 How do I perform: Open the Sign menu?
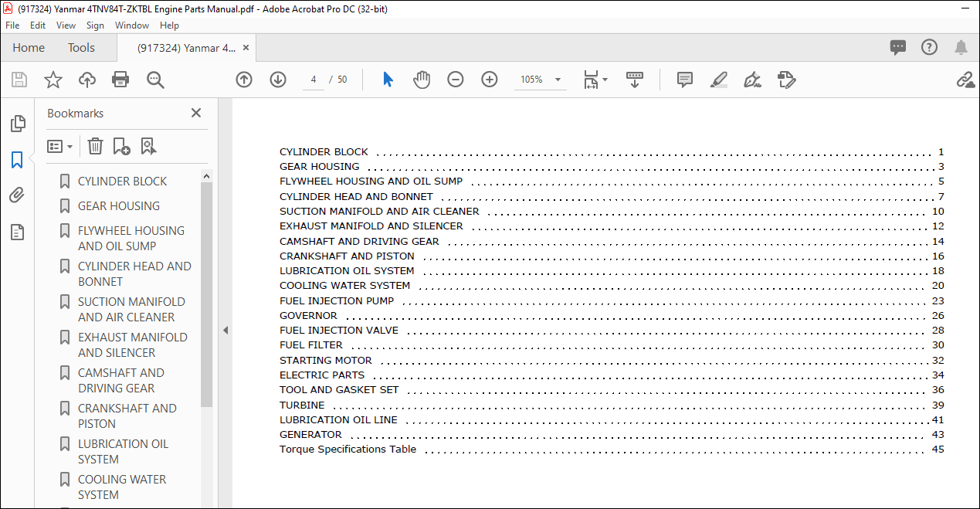click(95, 25)
